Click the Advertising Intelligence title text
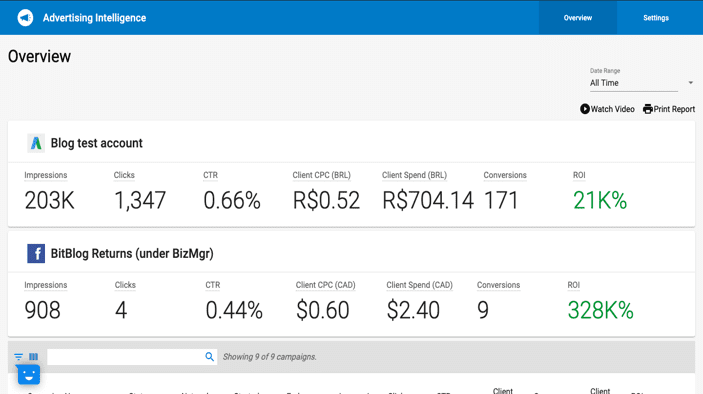The width and height of the screenshot is (703, 394). tap(95, 18)
